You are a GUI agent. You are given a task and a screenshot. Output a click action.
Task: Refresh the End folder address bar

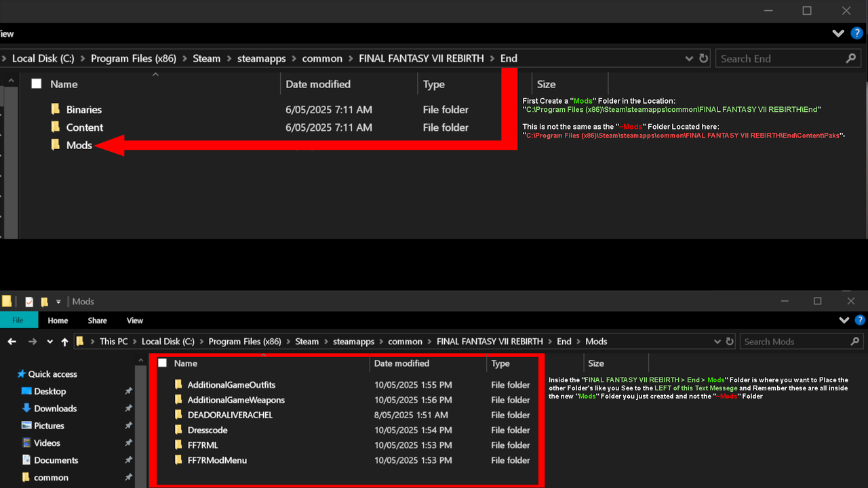pos(704,58)
